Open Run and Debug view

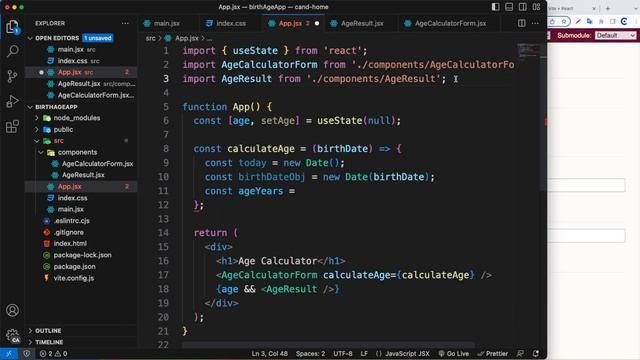tap(12, 101)
